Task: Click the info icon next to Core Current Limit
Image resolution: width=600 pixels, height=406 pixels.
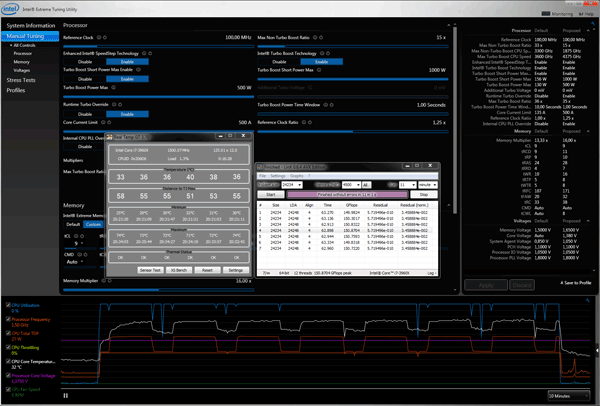Action: 103,122
